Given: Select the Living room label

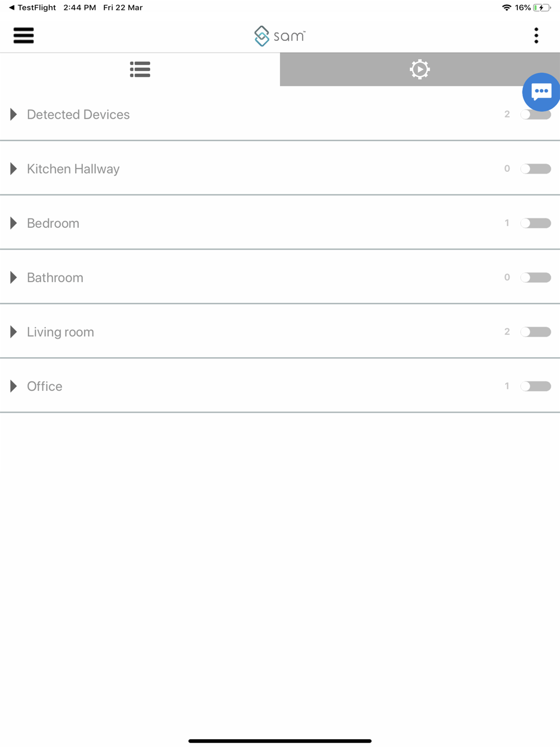Looking at the screenshot, I should tap(60, 332).
